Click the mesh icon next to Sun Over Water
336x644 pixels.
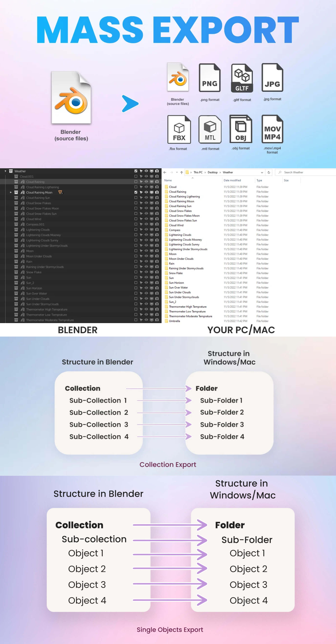click(x=23, y=293)
